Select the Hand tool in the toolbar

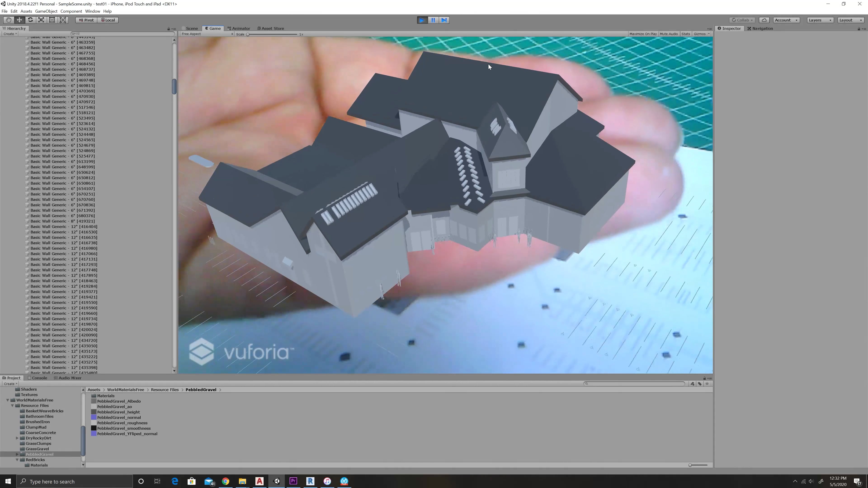click(8, 20)
